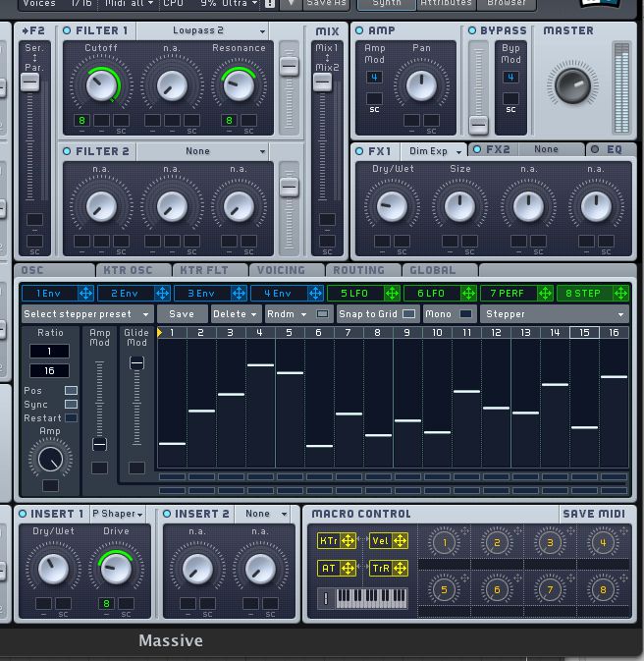The width and height of the screenshot is (644, 661).
Task: Enable the Snap to Grid checkbox
Action: tap(408, 314)
